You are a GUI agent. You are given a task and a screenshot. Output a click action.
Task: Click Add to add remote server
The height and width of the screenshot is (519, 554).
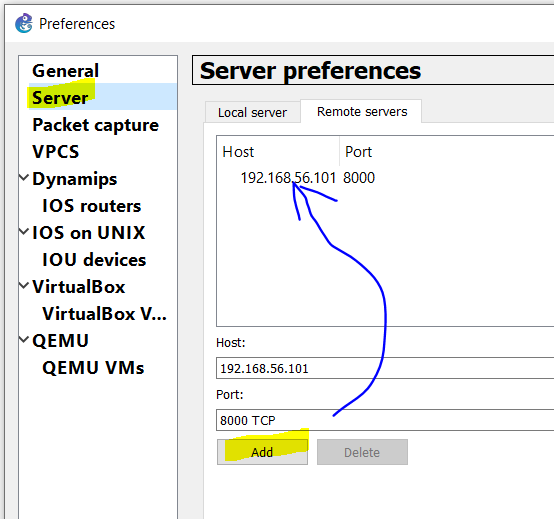coord(262,452)
